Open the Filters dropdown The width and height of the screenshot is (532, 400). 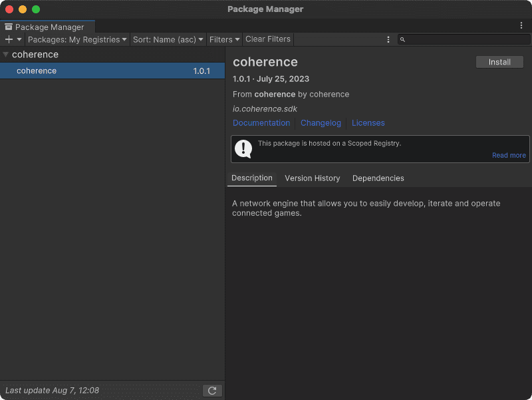coord(224,39)
